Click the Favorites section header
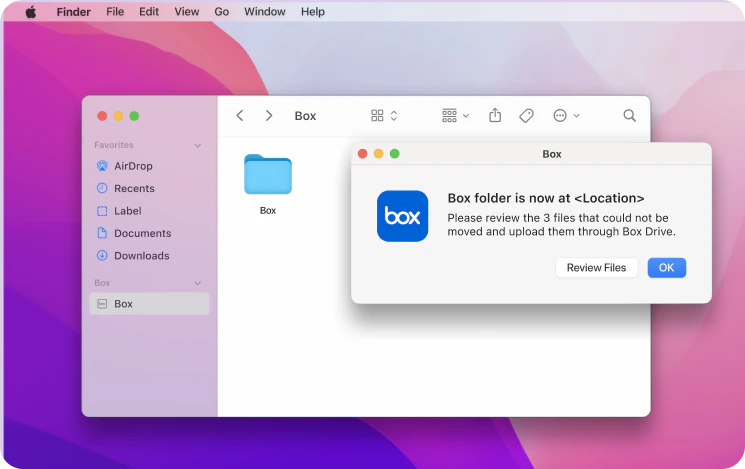 pyautogui.click(x=114, y=145)
